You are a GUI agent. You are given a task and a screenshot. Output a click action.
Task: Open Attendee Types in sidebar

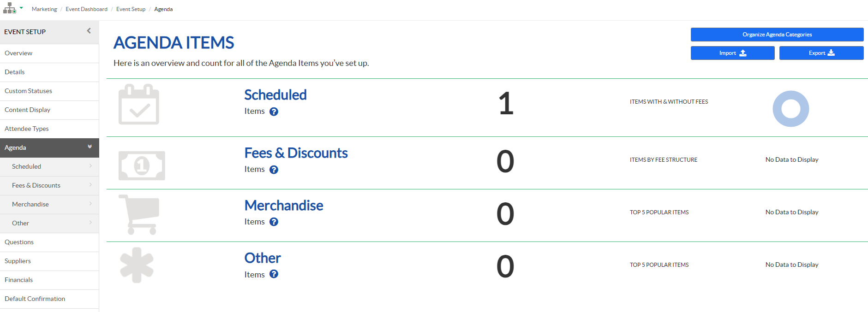pos(27,129)
